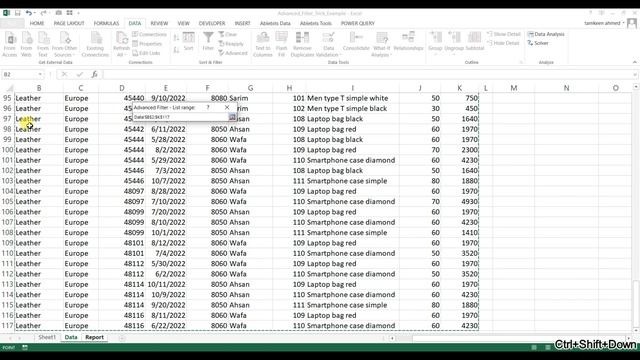Image resolution: width=640 pixels, height=360 pixels.
Task: Click the Insert Function fx icon
Action: coord(94,74)
